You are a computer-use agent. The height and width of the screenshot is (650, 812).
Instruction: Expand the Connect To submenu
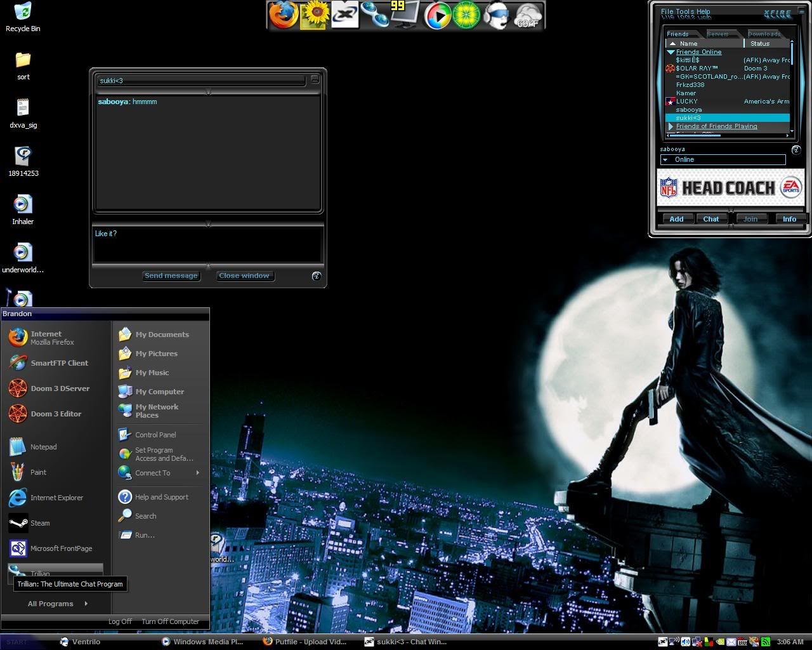[159, 473]
